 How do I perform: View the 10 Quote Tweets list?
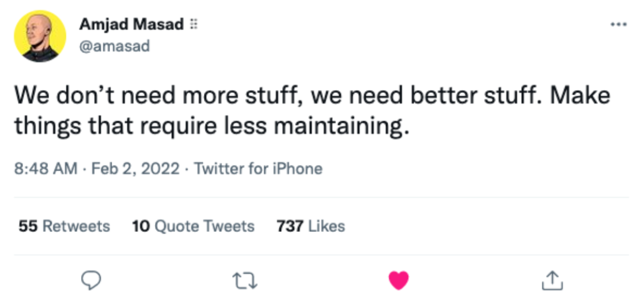pyautogui.click(x=193, y=226)
